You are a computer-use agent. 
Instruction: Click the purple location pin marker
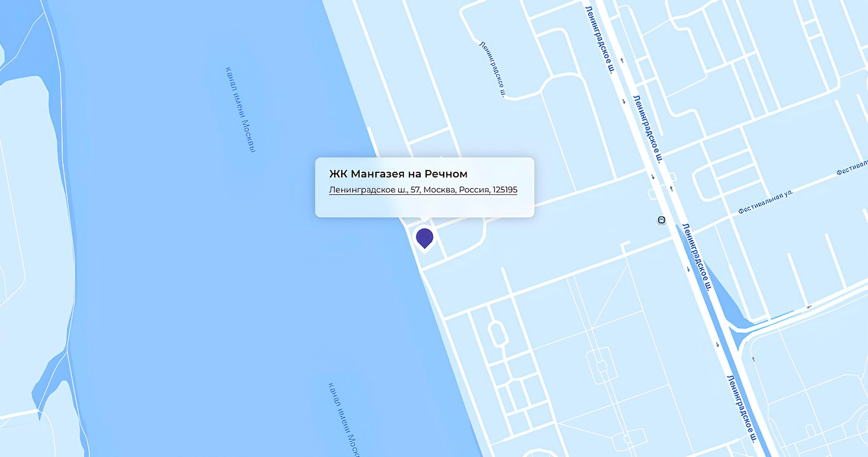click(x=424, y=238)
